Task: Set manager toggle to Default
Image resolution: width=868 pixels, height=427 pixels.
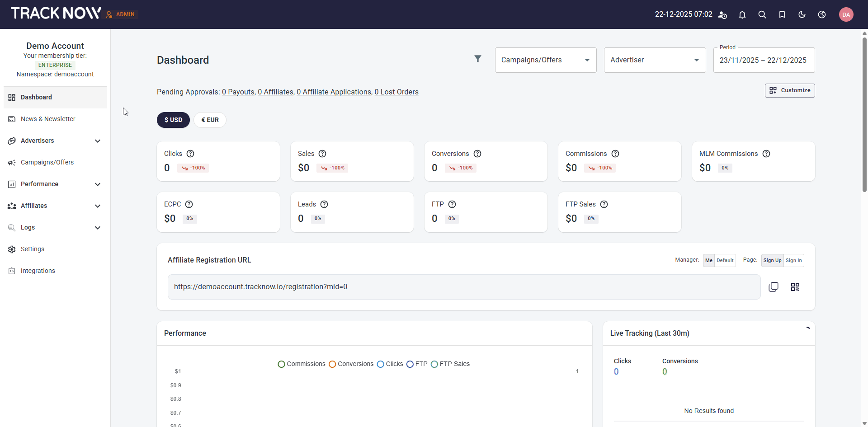Action: coord(725,260)
